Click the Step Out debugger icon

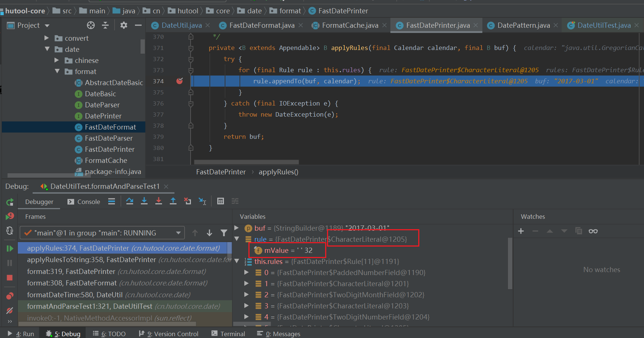(173, 201)
